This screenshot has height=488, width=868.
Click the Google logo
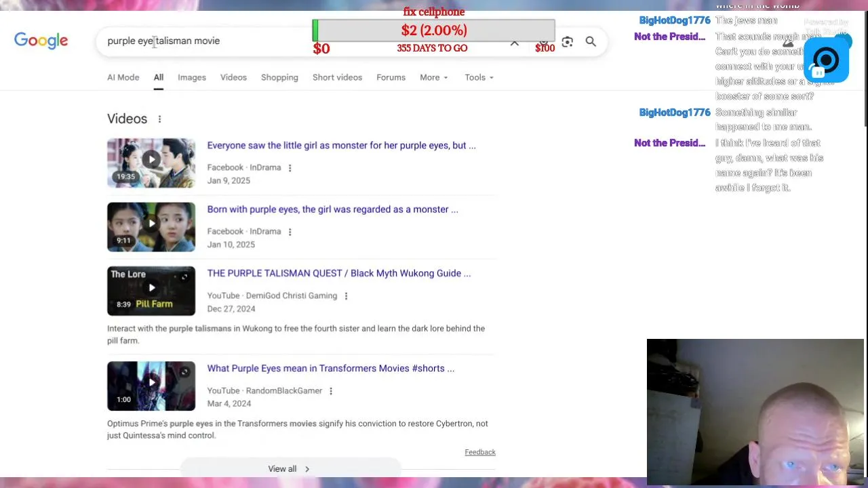pos(41,41)
